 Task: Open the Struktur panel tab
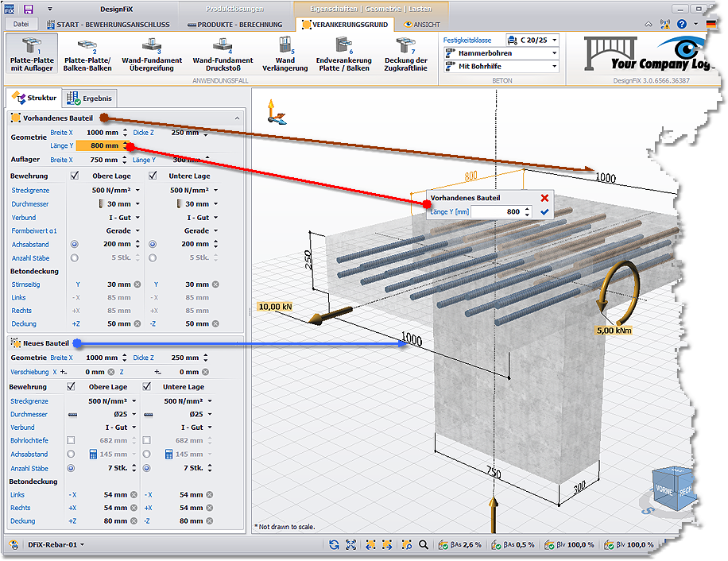tap(34, 98)
